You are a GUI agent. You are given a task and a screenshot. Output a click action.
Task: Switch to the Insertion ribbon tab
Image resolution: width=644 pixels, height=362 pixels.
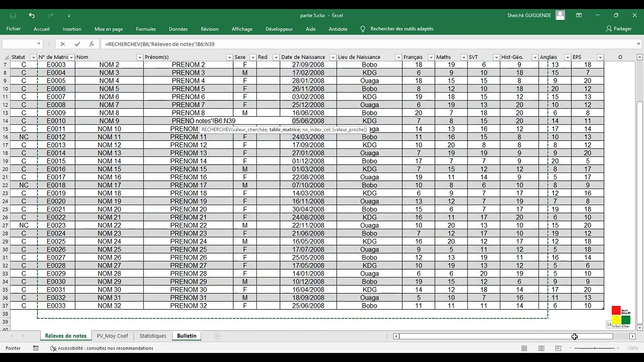72,29
